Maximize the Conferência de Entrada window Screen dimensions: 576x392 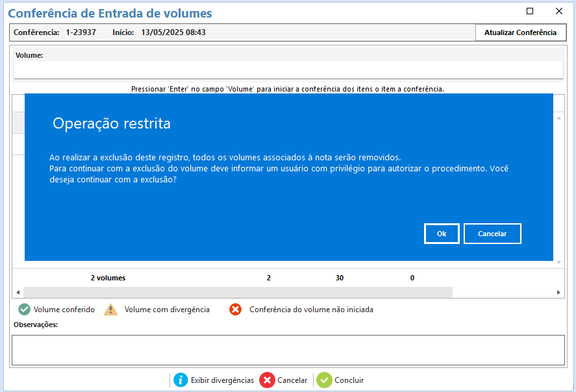[x=530, y=11]
